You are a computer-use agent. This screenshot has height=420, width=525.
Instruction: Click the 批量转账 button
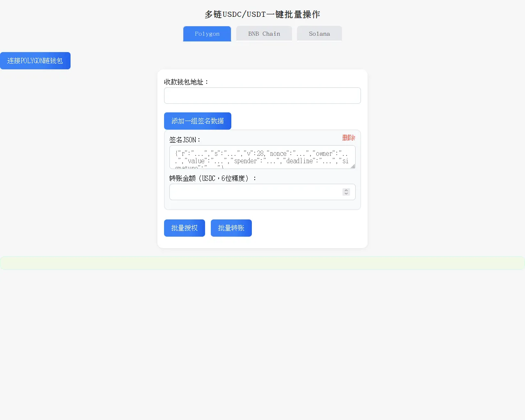[x=231, y=228]
